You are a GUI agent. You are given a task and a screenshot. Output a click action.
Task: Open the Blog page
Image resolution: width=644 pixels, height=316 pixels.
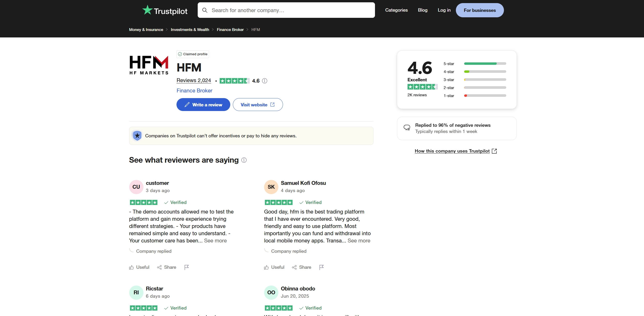423,10
